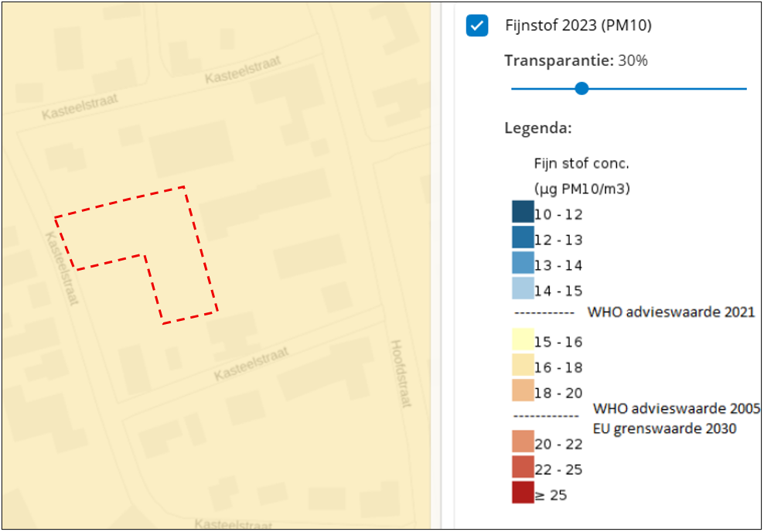This screenshot has width=764, height=532.
Task: Click the pale yellow 15 - 16 swatch
Action: click(x=523, y=339)
